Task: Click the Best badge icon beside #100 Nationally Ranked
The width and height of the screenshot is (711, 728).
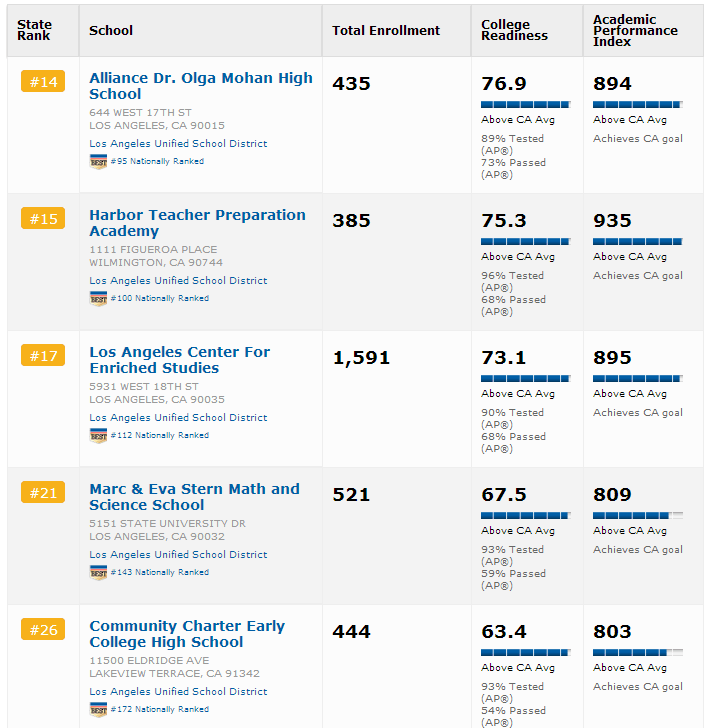Action: 98,298
